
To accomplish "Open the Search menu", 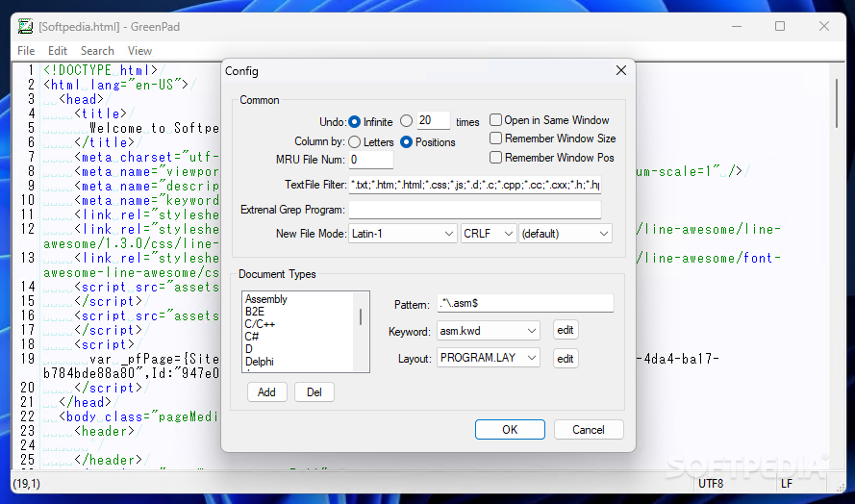I will (x=97, y=51).
